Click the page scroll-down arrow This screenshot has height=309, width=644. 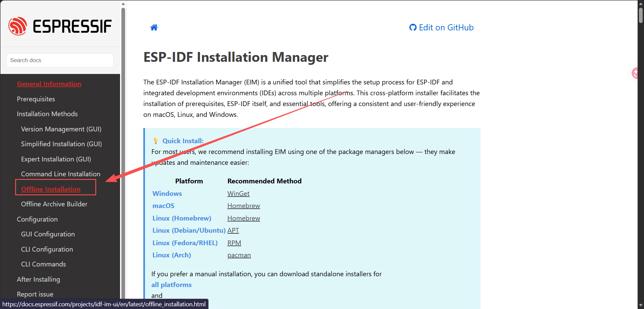pos(641,305)
